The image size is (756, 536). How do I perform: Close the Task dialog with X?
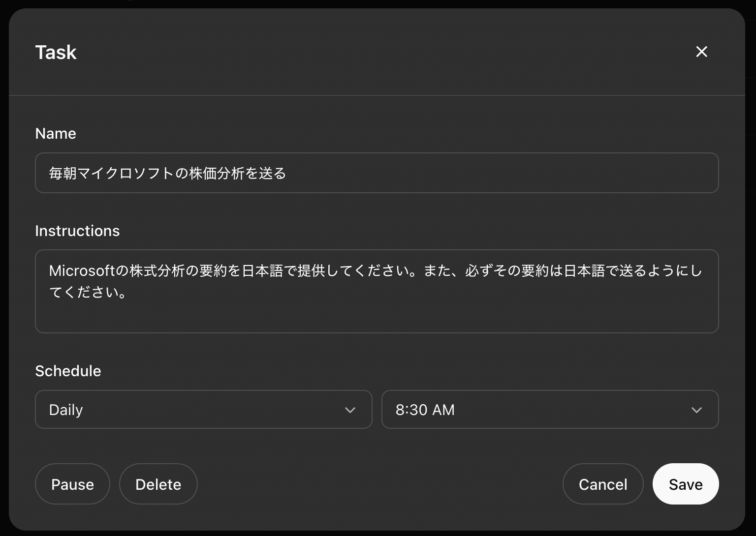[701, 52]
